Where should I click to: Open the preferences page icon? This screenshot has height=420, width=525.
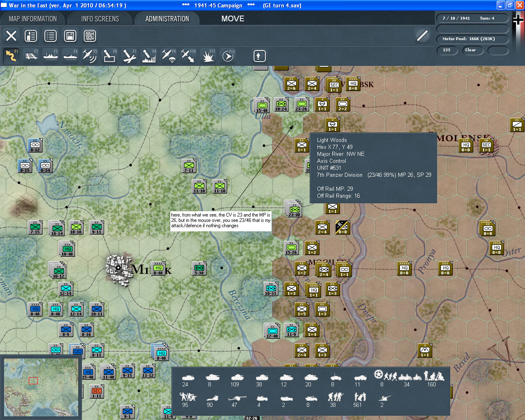[31, 36]
